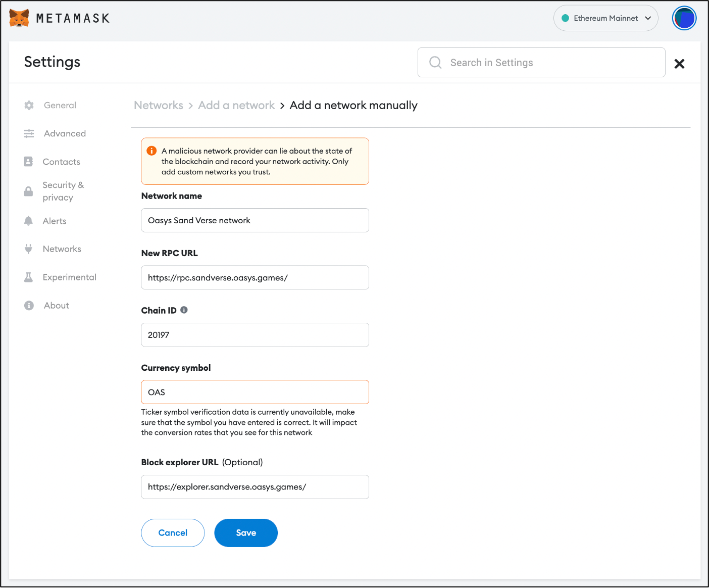Open Security & privacy settings
709x588 pixels.
63,191
